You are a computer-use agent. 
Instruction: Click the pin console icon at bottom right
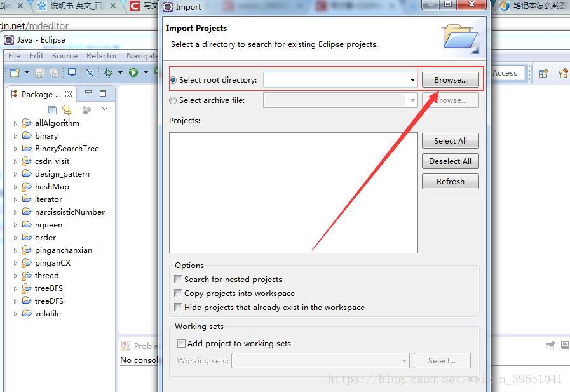tap(550, 345)
